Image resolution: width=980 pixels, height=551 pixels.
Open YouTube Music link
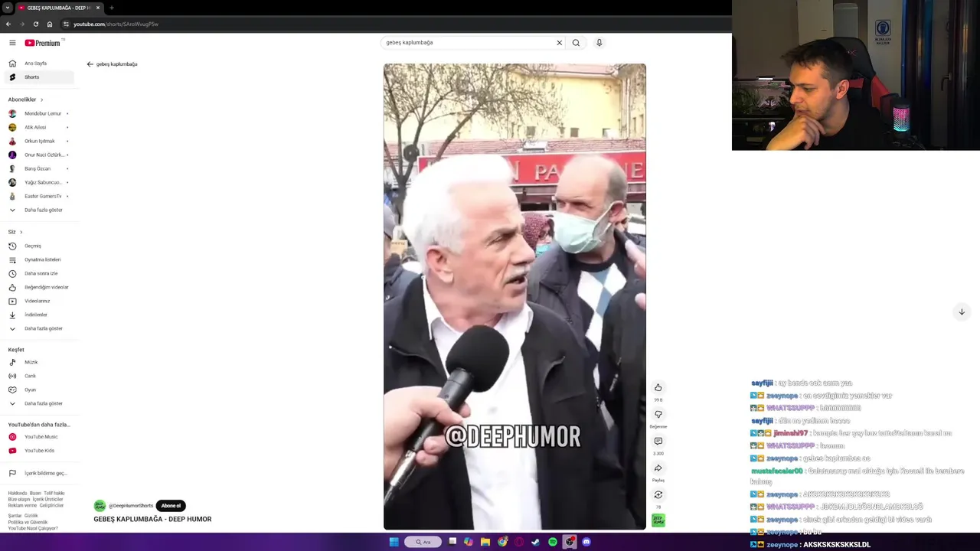click(38, 437)
